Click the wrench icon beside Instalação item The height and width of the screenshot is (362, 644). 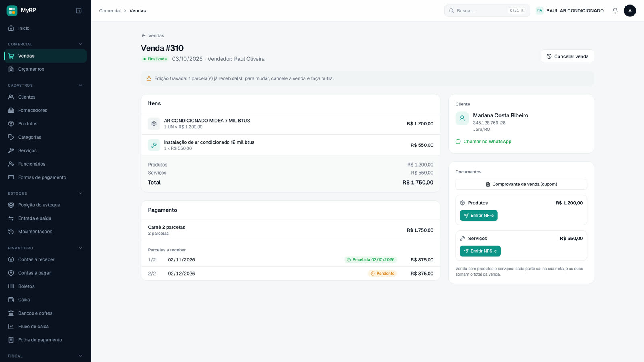(x=154, y=145)
